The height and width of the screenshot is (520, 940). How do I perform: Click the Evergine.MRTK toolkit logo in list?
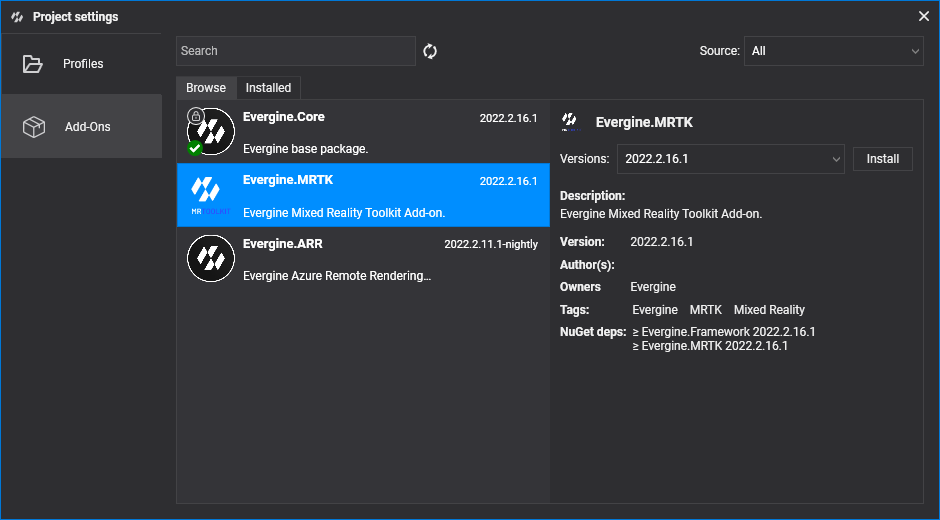click(x=211, y=194)
